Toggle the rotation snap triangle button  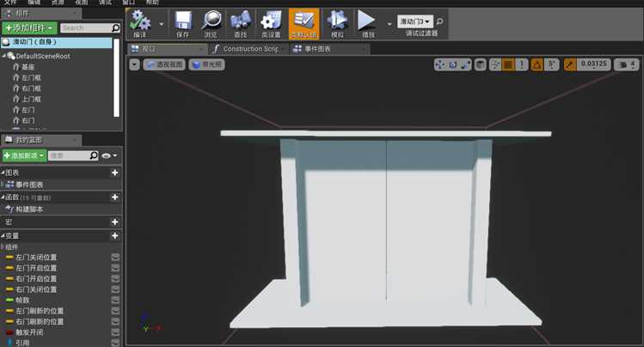click(537, 64)
